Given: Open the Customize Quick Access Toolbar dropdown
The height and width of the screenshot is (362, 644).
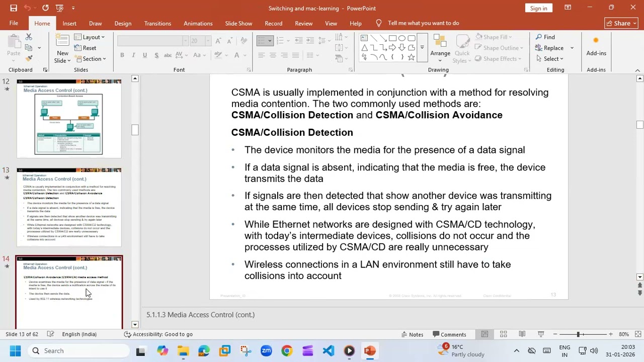Looking at the screenshot, I should click(x=73, y=8).
